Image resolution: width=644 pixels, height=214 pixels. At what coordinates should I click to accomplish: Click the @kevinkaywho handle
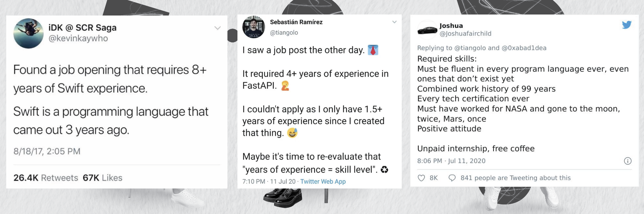point(78,38)
